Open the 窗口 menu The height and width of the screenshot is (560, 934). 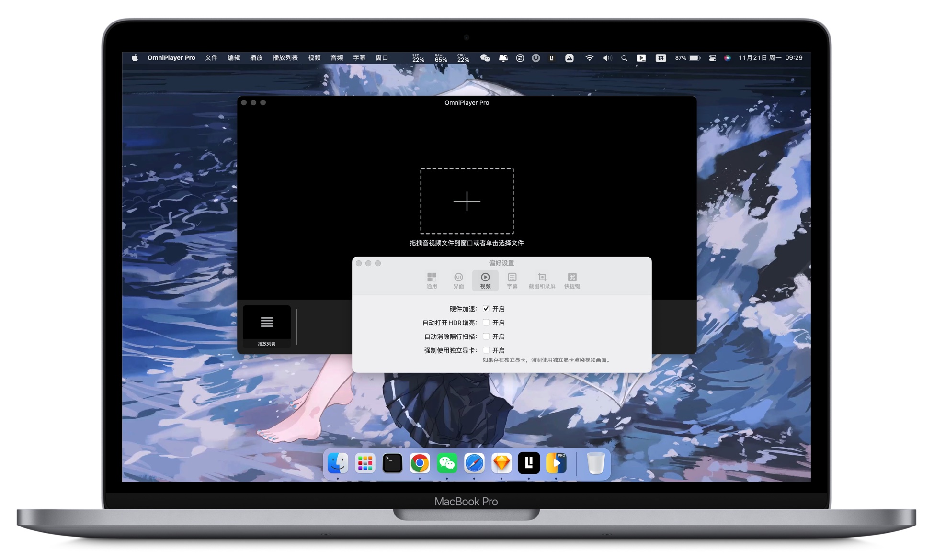[x=382, y=58]
